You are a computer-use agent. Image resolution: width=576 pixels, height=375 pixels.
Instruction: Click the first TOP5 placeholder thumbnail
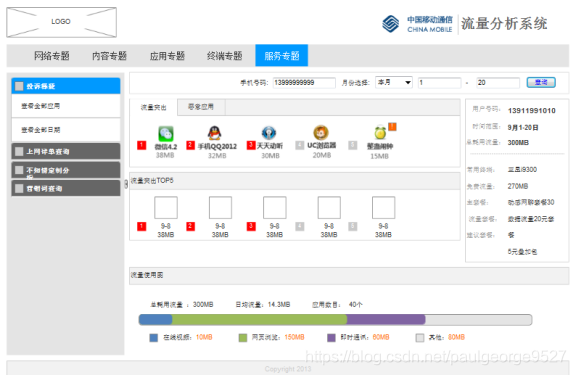(166, 208)
